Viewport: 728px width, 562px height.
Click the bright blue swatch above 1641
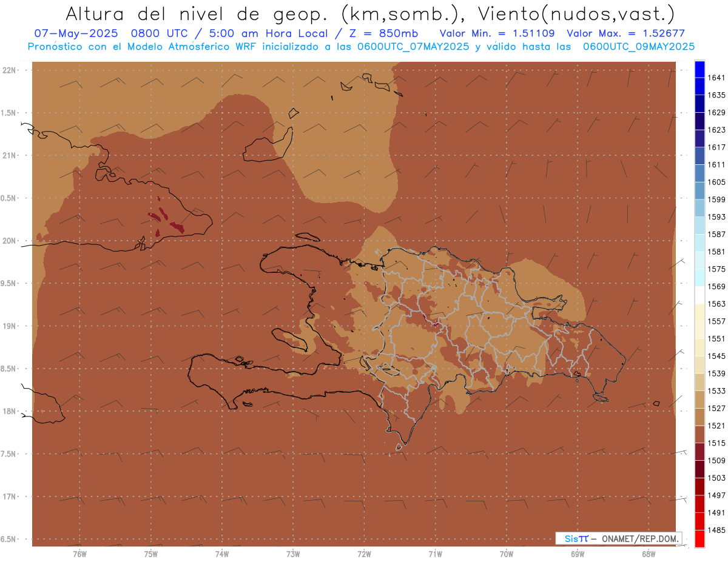pyautogui.click(x=699, y=69)
